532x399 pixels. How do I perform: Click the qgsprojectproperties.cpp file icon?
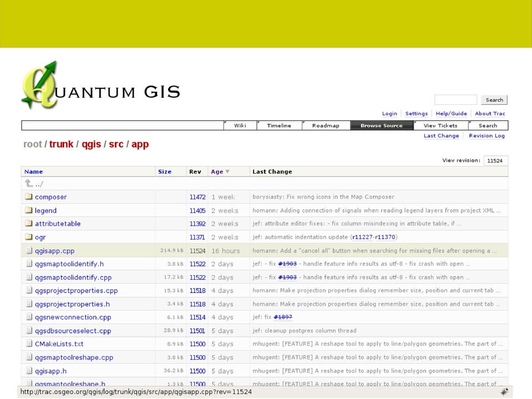29,290
